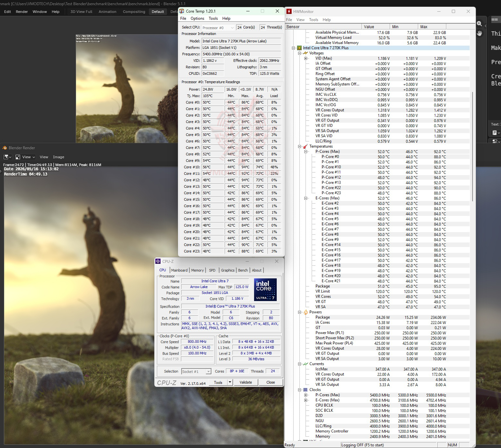Open the Blender Render menu

click(22, 12)
